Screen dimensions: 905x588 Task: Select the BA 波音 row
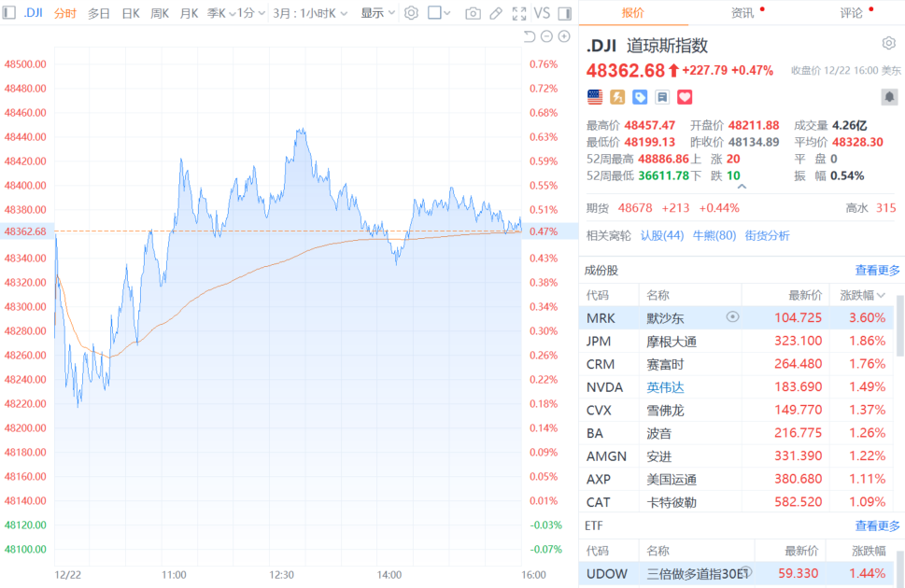tap(736, 433)
